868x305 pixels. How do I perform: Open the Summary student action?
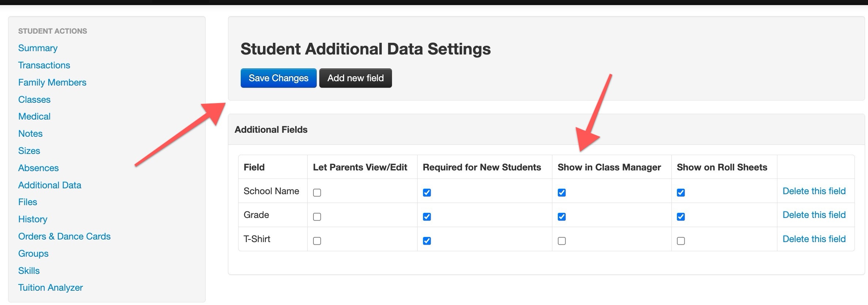point(38,48)
